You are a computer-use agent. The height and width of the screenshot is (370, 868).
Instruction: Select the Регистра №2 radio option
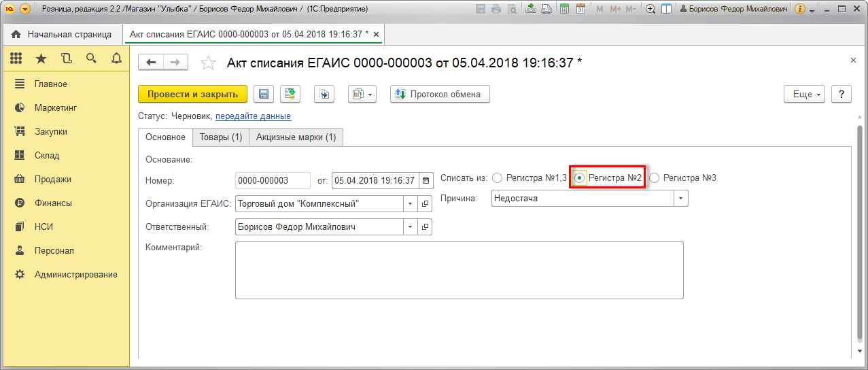point(579,178)
